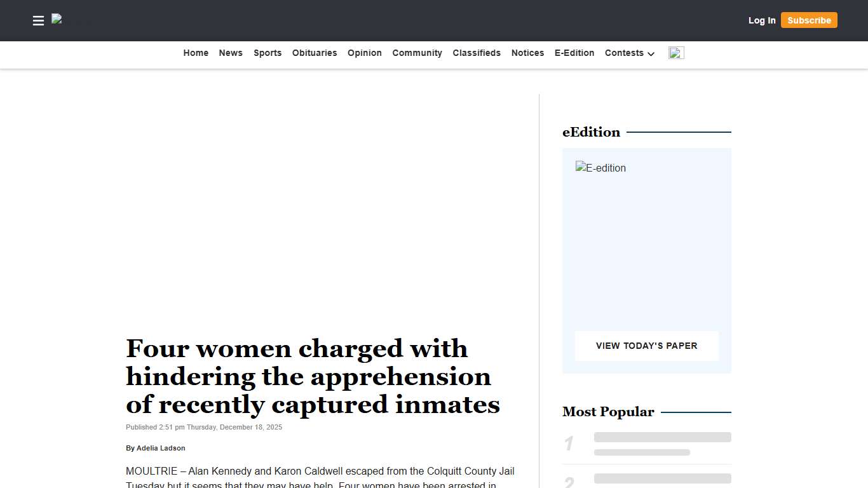Go to the Notices page
The width and height of the screenshot is (868, 488).
(527, 53)
